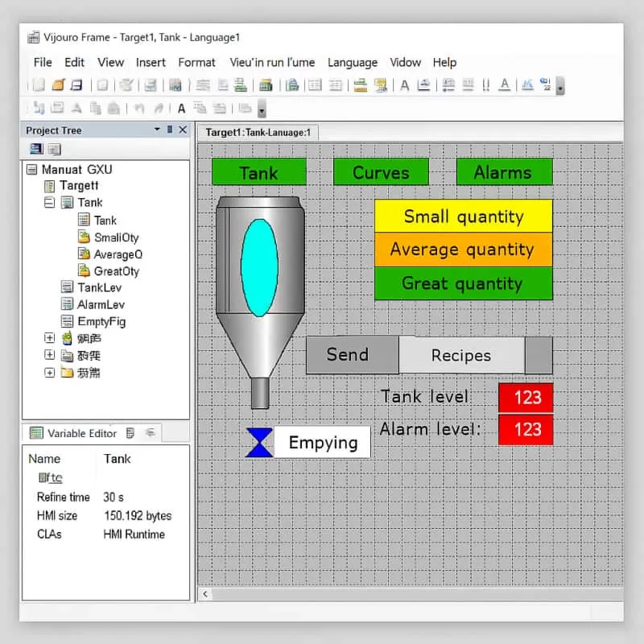Click the 30 s Refine time value
The image size is (644, 644).
click(114, 497)
